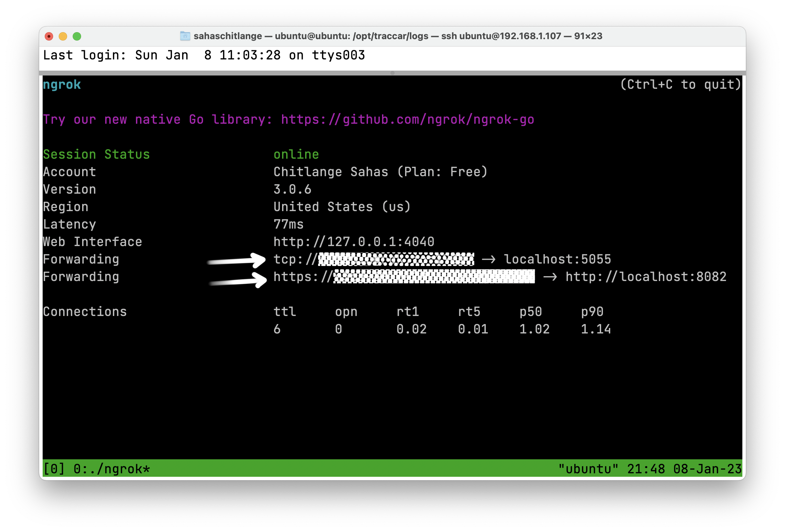The height and width of the screenshot is (532, 785).
Task: Click the ngrok-go GitHub link
Action: tap(408, 120)
